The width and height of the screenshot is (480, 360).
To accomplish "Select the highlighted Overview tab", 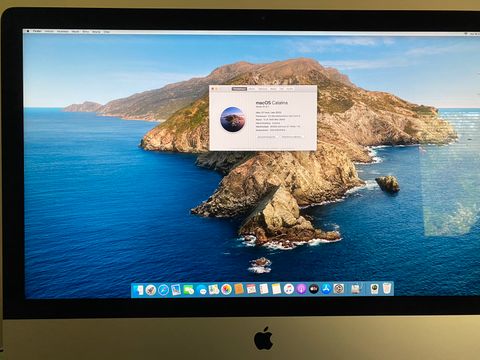I will 239,89.
